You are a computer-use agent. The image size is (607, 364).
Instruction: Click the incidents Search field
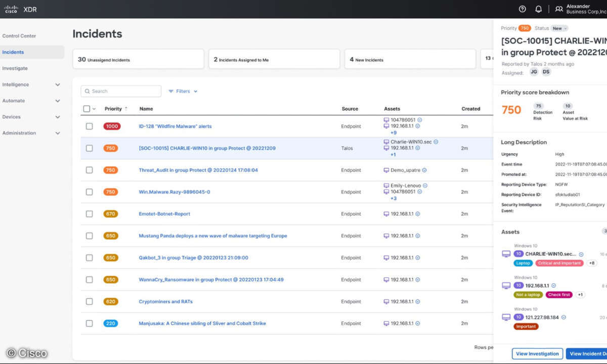pyautogui.click(x=121, y=92)
